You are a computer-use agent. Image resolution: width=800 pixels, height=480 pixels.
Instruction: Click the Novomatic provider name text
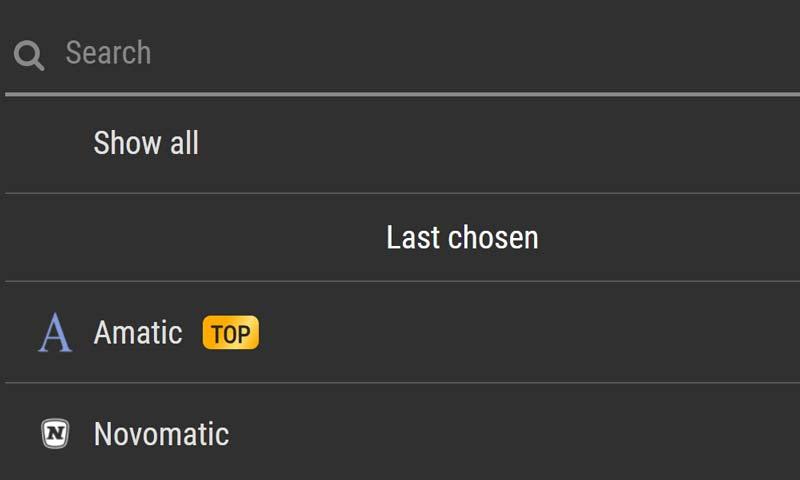point(161,434)
